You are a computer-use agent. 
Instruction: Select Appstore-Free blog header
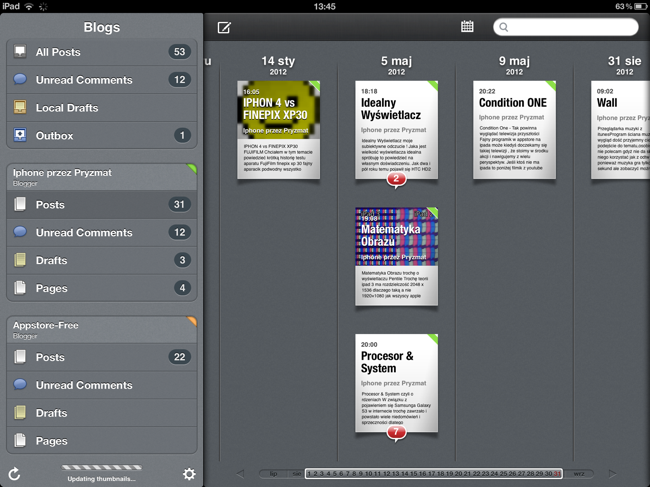pyautogui.click(x=102, y=330)
